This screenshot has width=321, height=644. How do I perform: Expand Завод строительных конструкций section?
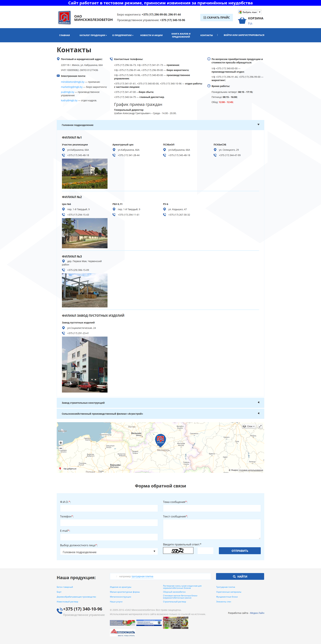click(x=160, y=403)
